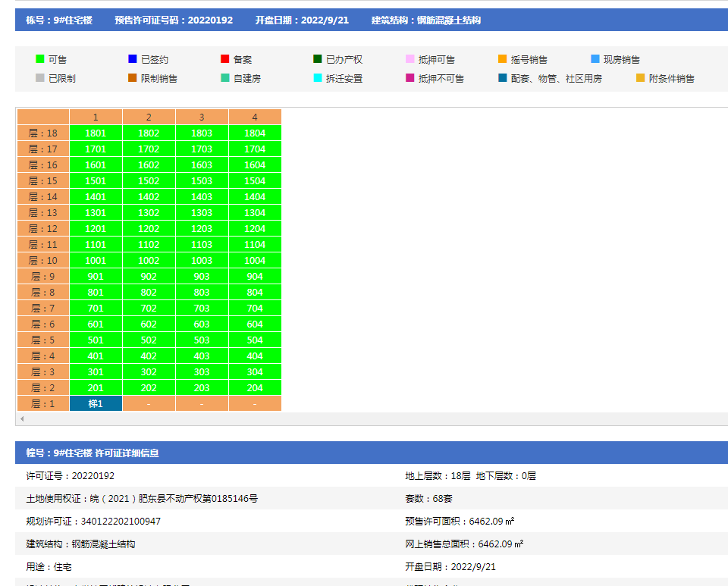Click 用途：住宅 text
Viewport: 728px width, 586px height.
pyautogui.click(x=49, y=566)
